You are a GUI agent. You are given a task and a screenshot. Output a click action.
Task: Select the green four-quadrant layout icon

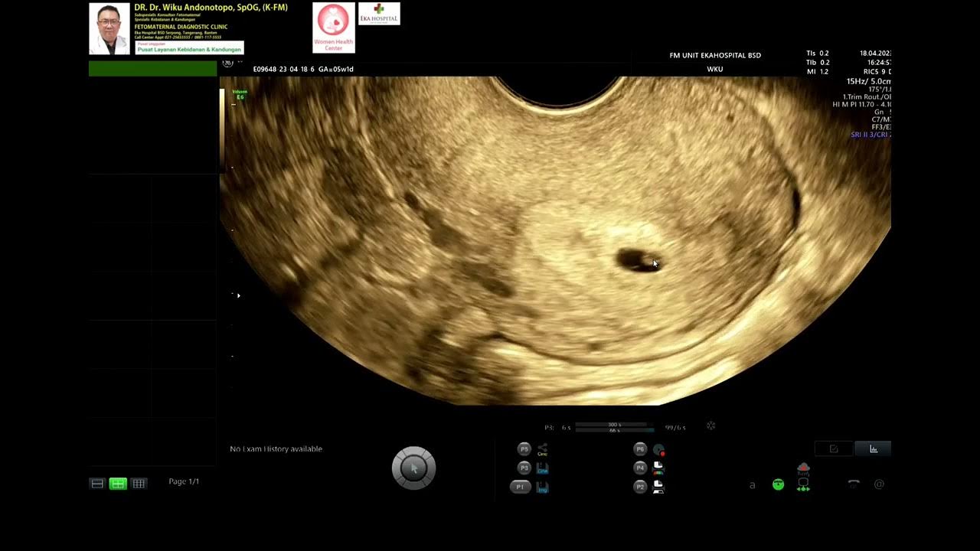118,484
